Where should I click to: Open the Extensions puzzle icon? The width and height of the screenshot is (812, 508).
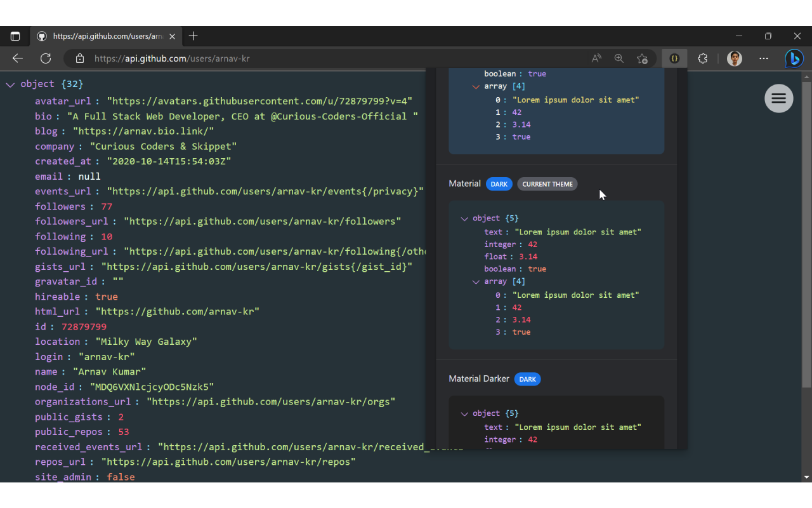[x=702, y=58]
